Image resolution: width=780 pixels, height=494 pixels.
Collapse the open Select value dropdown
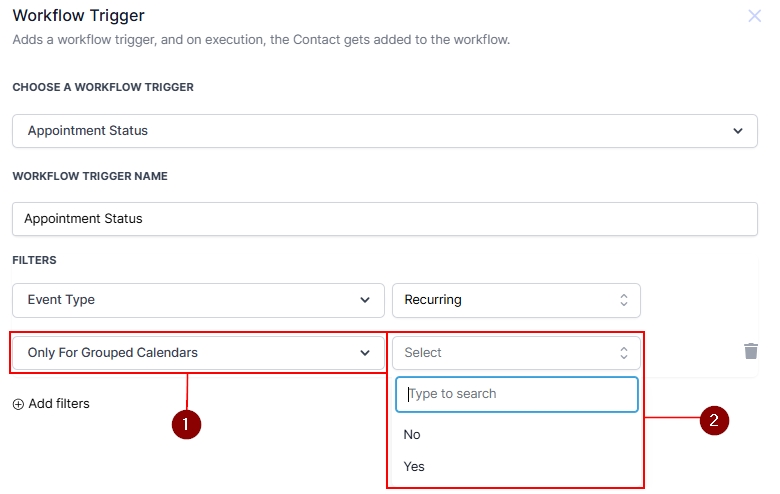click(x=515, y=353)
